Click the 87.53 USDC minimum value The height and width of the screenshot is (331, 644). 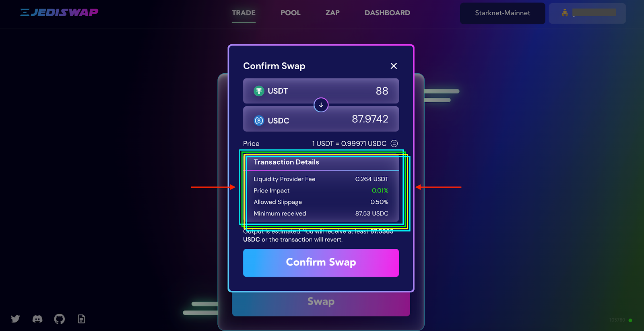372,213
